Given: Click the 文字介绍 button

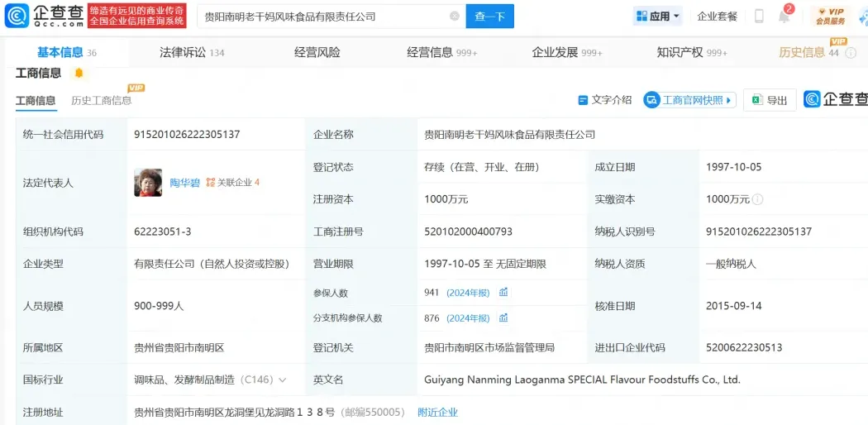Looking at the screenshot, I should 604,100.
